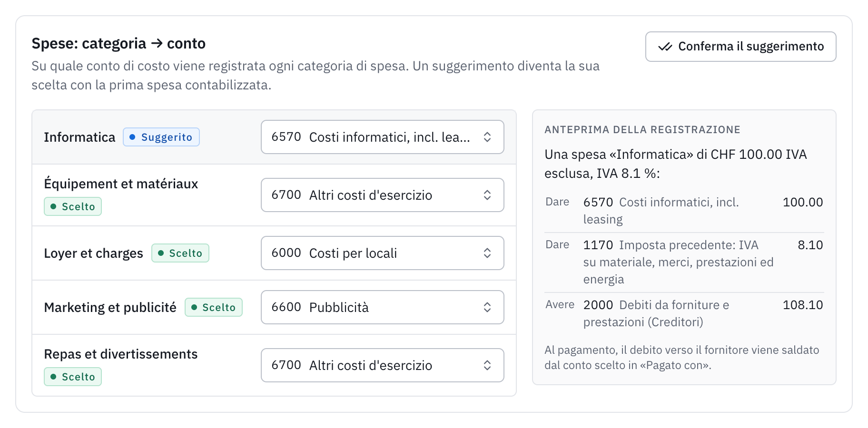Click the Anteprima della registrazione heading
The width and height of the screenshot is (868, 428).
(x=642, y=130)
